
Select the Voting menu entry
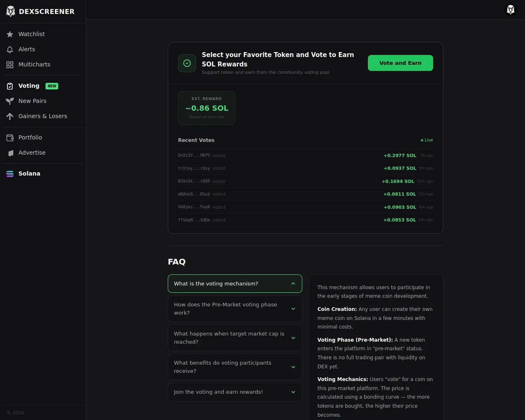coord(43,86)
